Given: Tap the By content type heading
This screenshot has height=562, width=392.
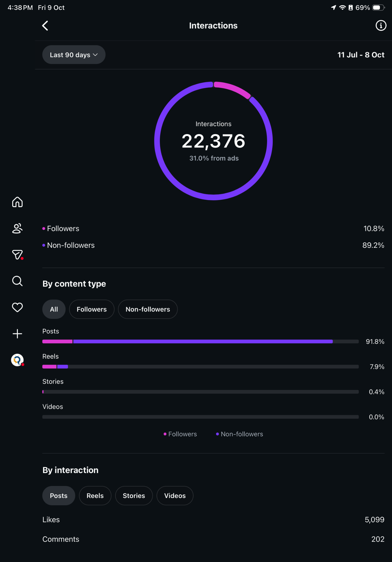Looking at the screenshot, I should 74,284.
